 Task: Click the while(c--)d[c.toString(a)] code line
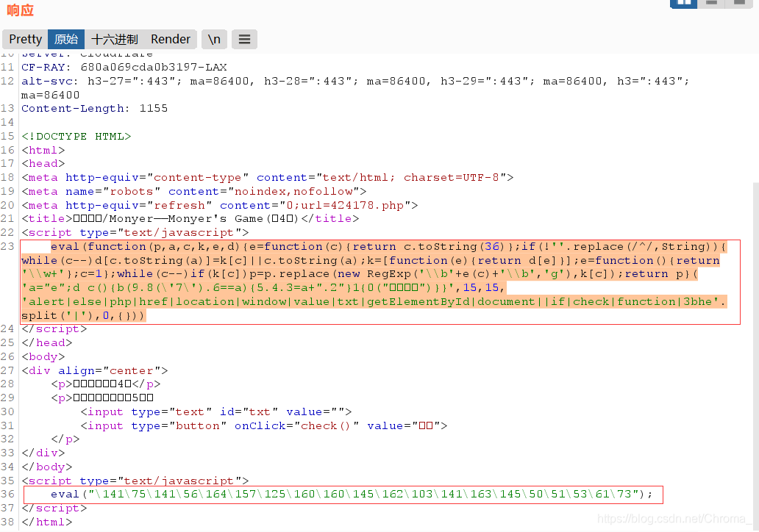pos(370,261)
